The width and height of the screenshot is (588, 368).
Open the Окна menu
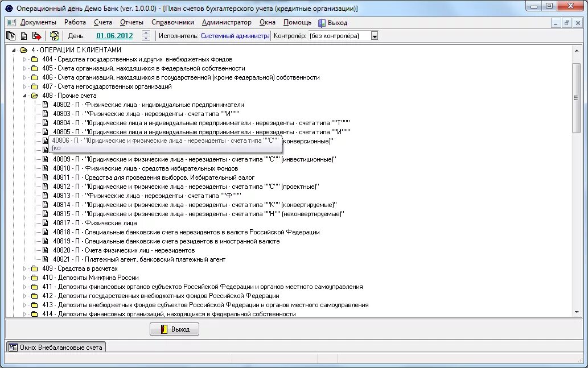click(268, 23)
